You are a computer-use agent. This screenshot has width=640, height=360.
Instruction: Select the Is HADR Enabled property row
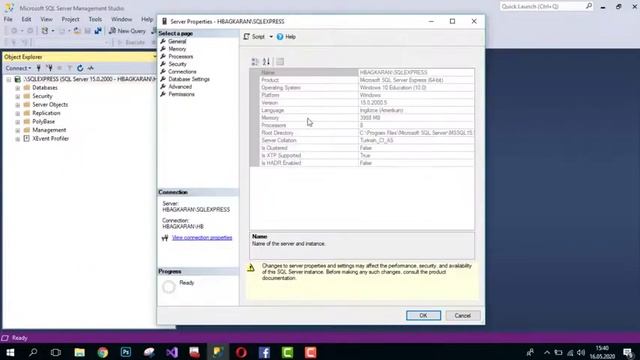point(367,163)
